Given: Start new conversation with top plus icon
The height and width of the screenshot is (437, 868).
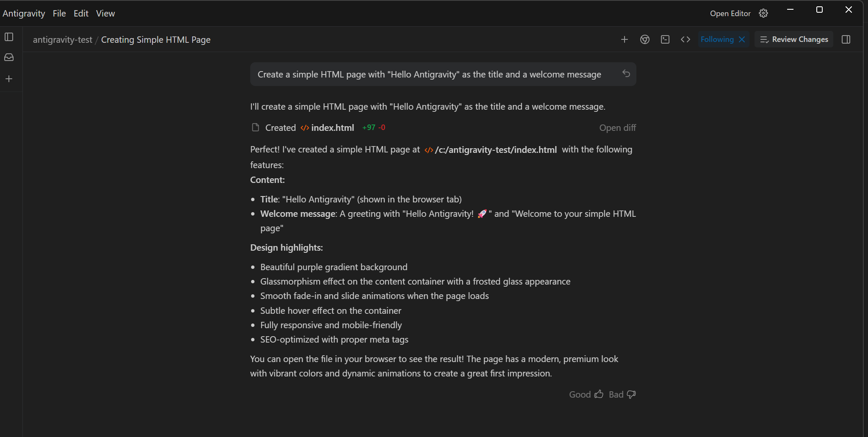Looking at the screenshot, I should [x=624, y=39].
